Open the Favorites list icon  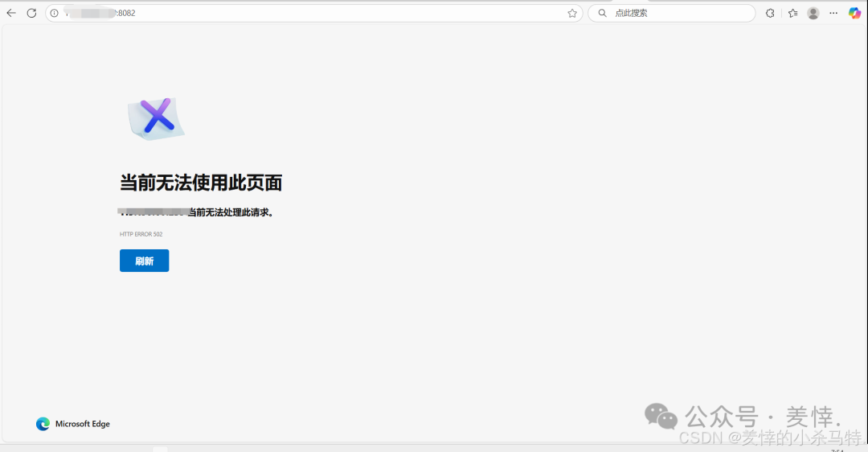[x=792, y=14]
